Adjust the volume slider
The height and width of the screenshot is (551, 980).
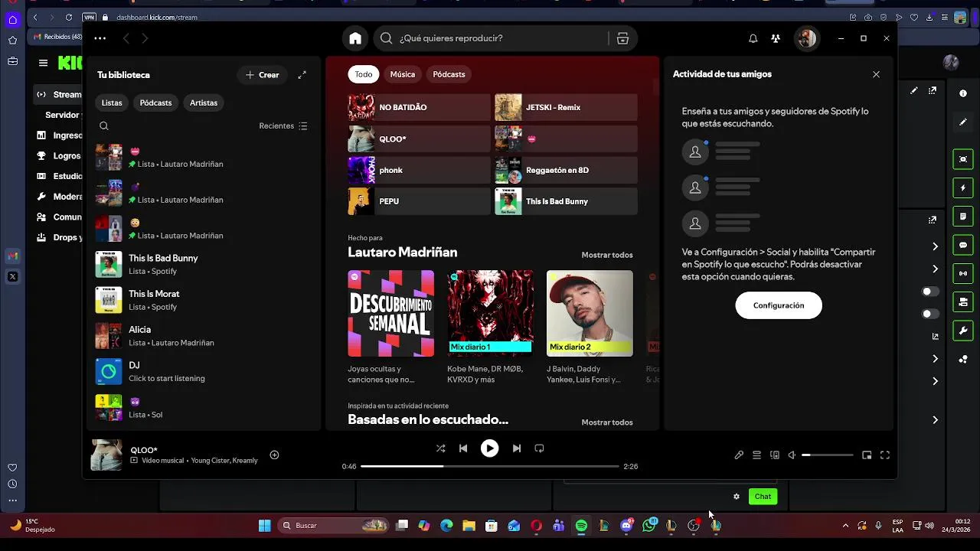point(827,455)
